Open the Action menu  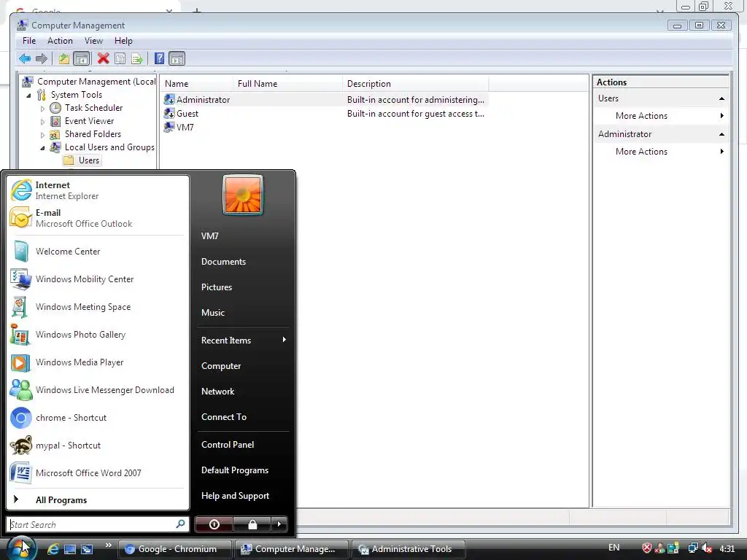tap(60, 41)
